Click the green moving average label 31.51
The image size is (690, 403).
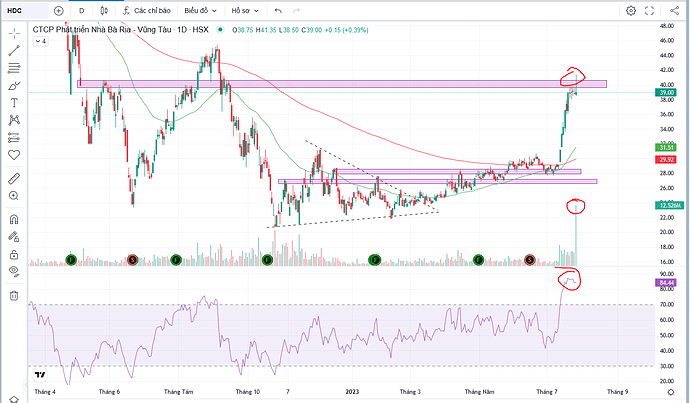pos(666,147)
